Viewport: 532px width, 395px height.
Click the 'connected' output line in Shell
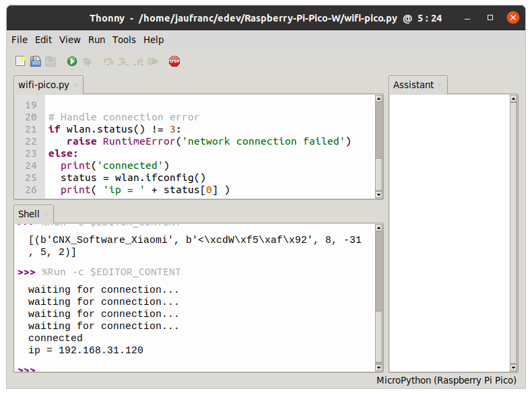pos(55,338)
